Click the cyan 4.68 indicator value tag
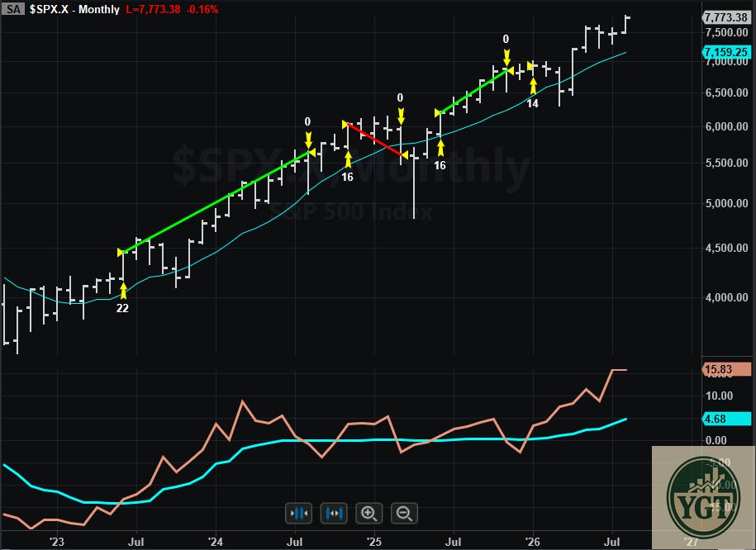 click(x=726, y=419)
